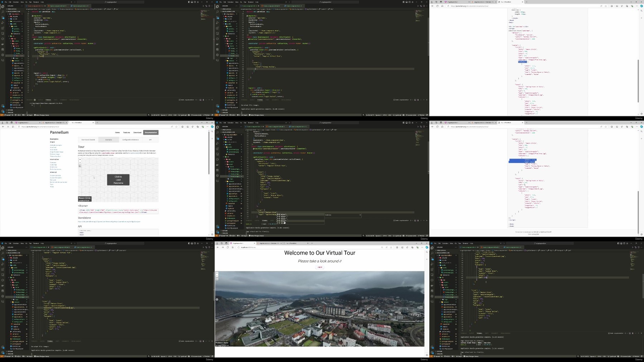Screen dimensions: 644x362
Task: Open Home link in Pannellum site header
Action: (117, 132)
